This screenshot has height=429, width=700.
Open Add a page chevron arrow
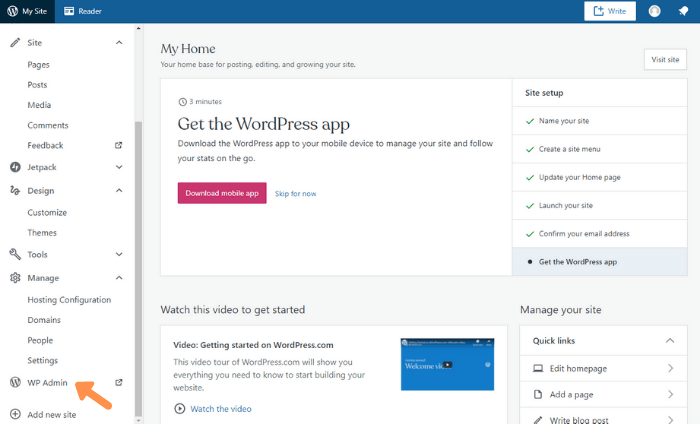[671, 394]
